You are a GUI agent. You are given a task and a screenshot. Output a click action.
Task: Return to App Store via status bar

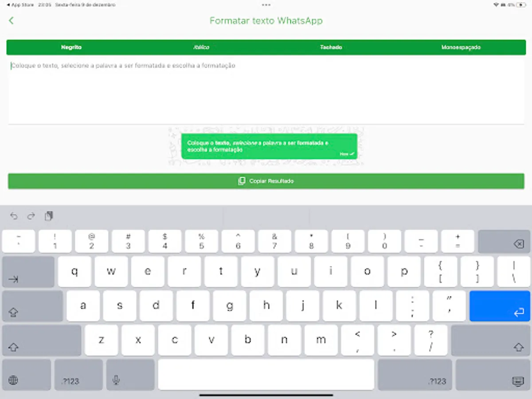20,5
